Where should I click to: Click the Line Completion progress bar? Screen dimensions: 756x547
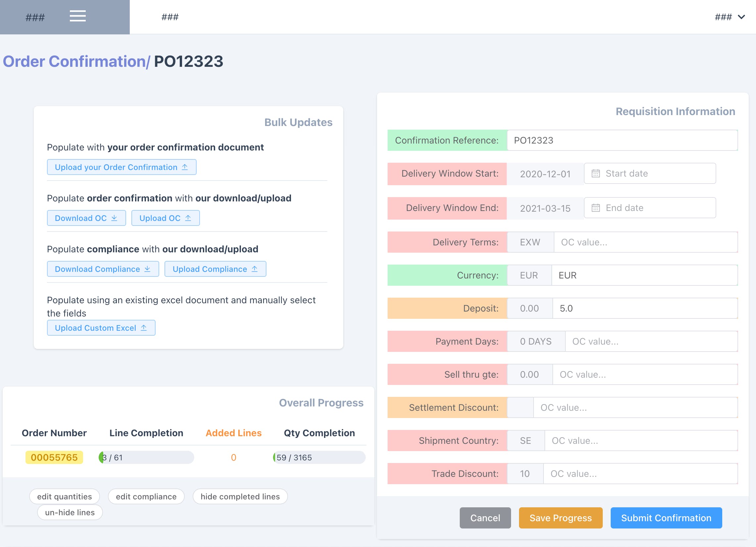point(146,457)
